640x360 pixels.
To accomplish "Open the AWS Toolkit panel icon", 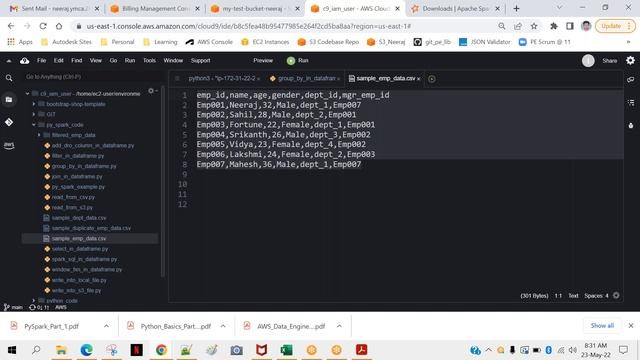I will coord(9,145).
